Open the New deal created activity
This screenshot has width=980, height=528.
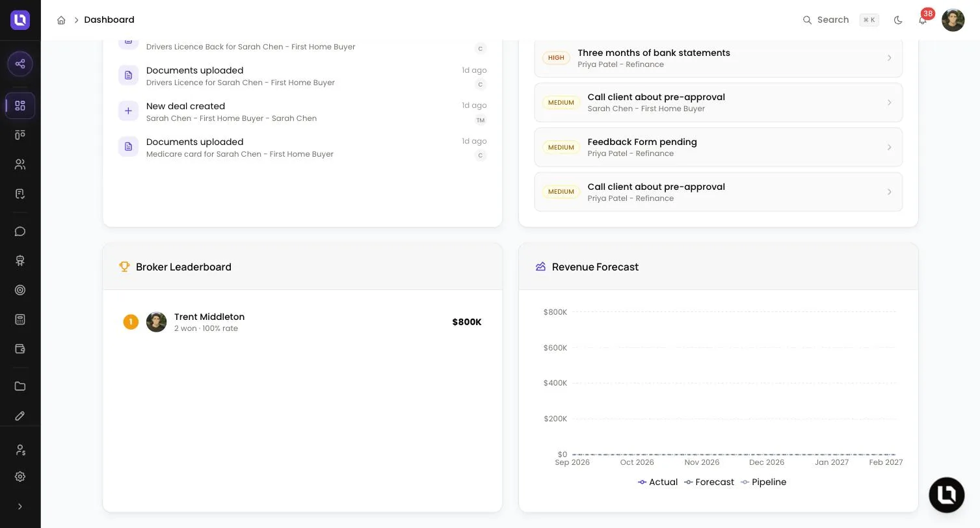coord(302,111)
